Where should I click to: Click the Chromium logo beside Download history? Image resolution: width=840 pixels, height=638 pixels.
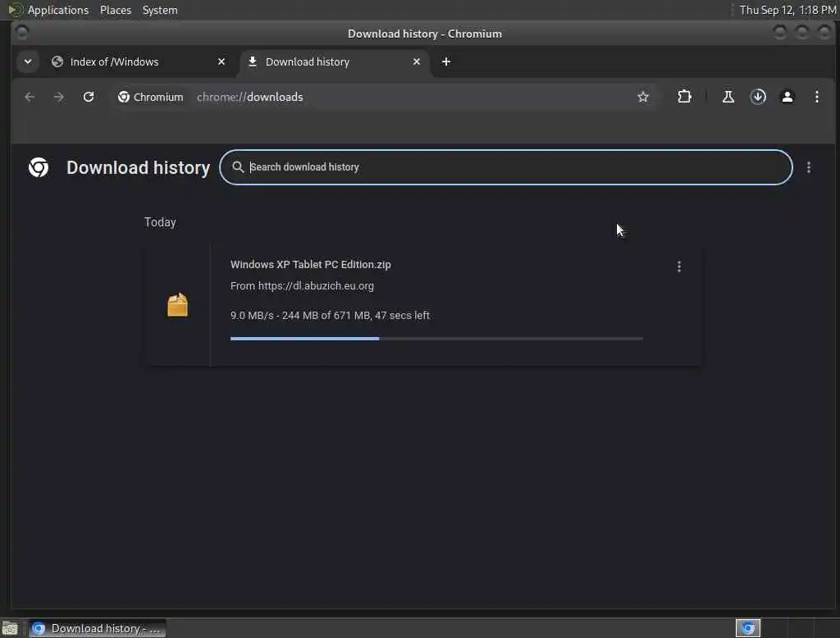[39, 167]
